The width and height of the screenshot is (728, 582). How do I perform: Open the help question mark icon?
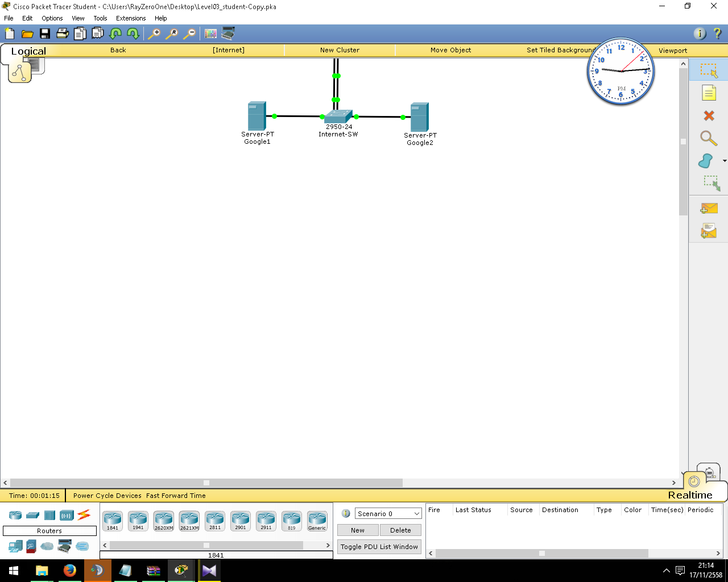717,34
